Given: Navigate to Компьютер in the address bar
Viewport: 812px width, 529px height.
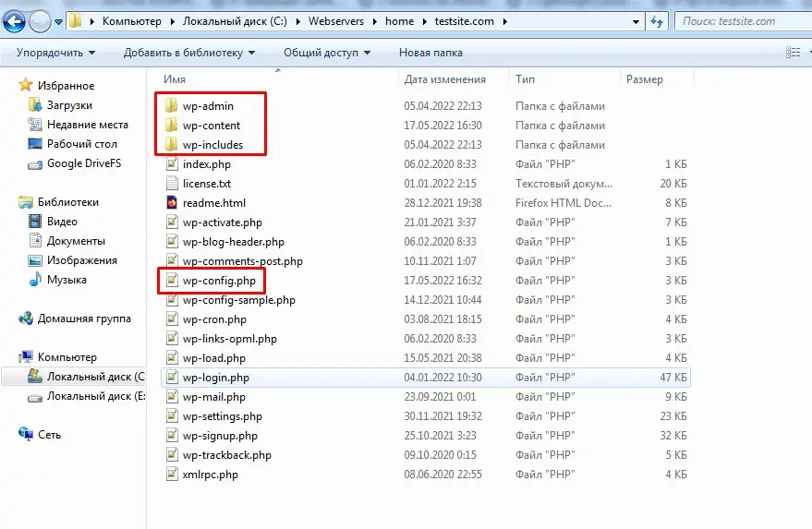Looking at the screenshot, I should [131, 21].
